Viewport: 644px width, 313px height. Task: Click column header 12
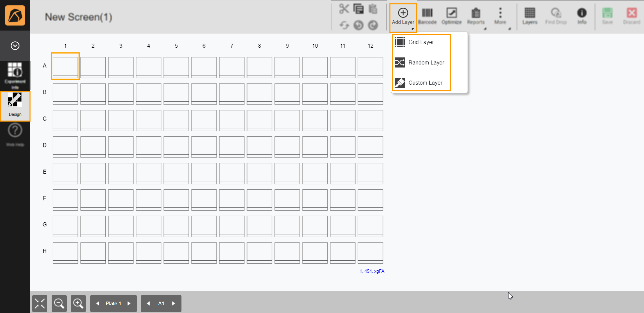(x=370, y=46)
